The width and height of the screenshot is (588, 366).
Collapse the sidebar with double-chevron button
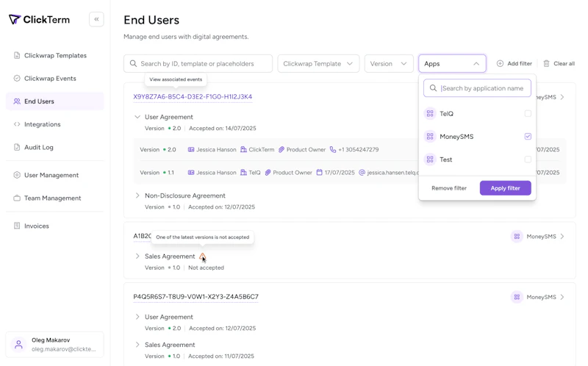(96, 19)
